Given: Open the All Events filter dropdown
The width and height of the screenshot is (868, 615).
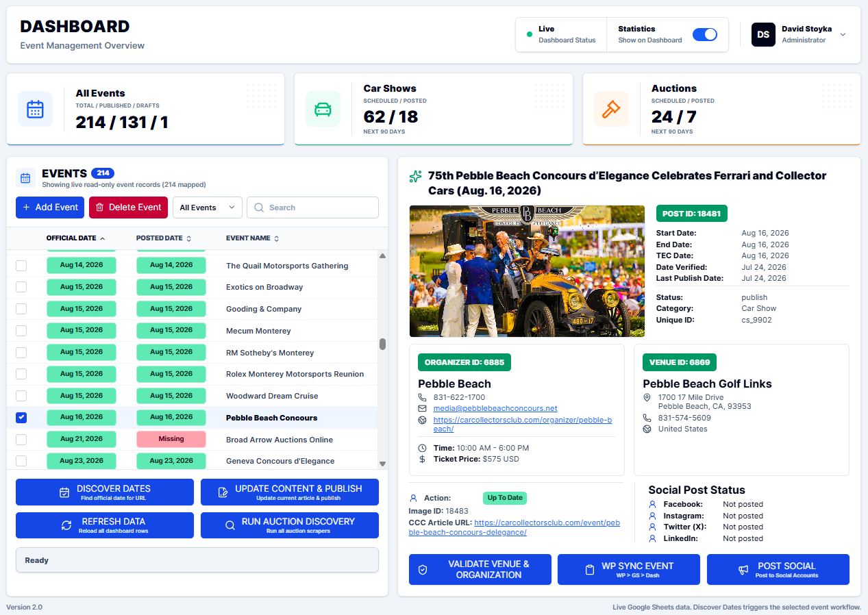Looking at the screenshot, I should tap(208, 208).
